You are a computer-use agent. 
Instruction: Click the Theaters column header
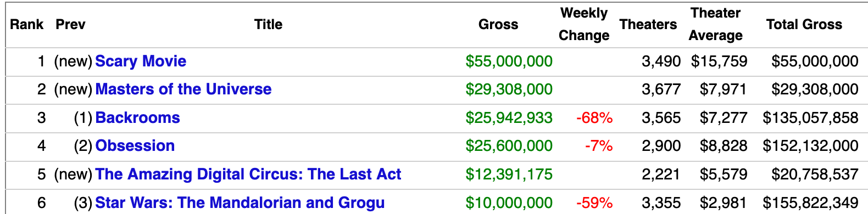648,24
